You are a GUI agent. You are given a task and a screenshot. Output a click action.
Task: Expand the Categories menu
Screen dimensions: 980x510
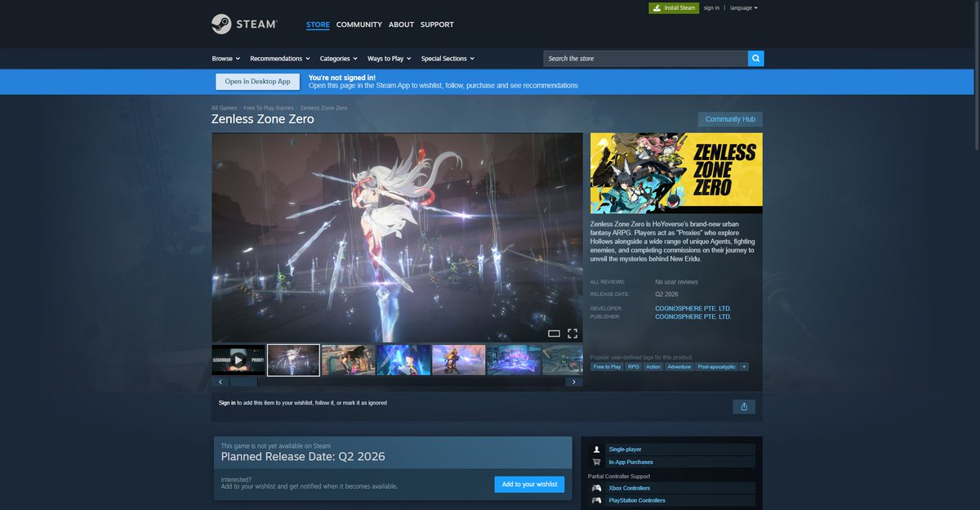338,59
